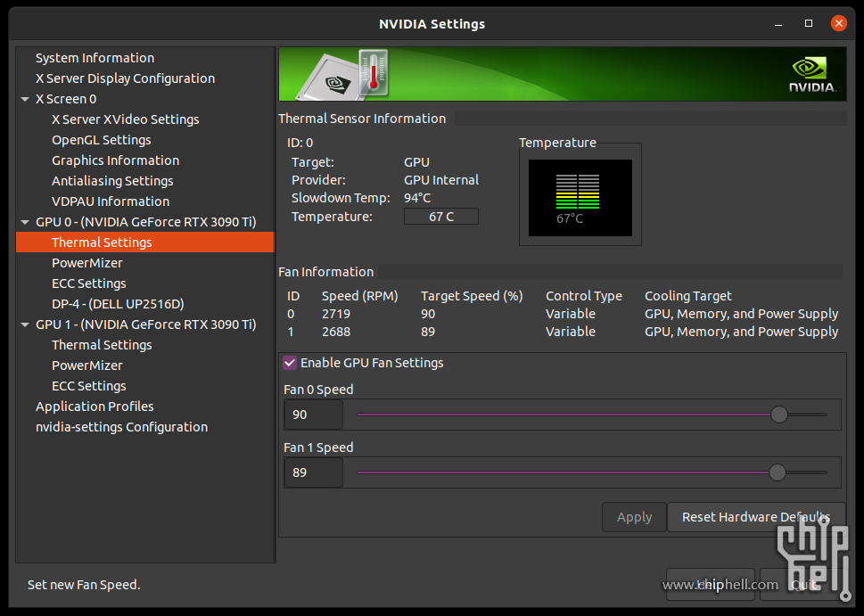Open OpenGL Settings

(102, 140)
